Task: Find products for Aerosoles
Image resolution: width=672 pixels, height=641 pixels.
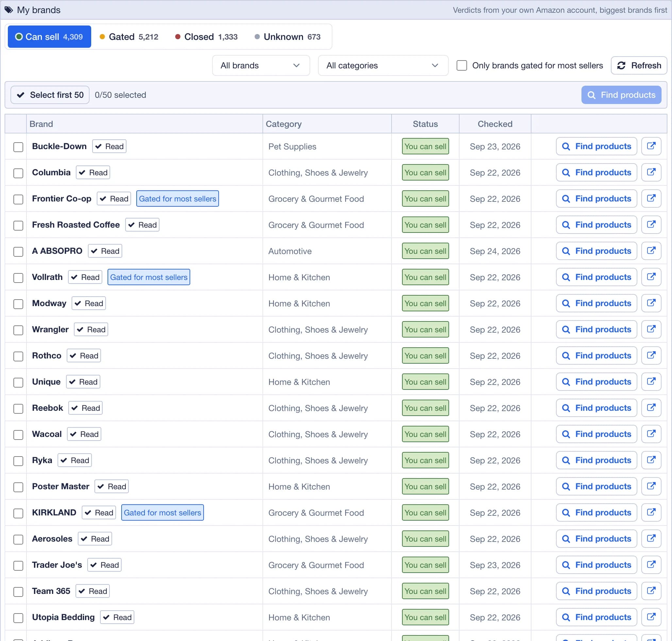Action: (x=596, y=539)
